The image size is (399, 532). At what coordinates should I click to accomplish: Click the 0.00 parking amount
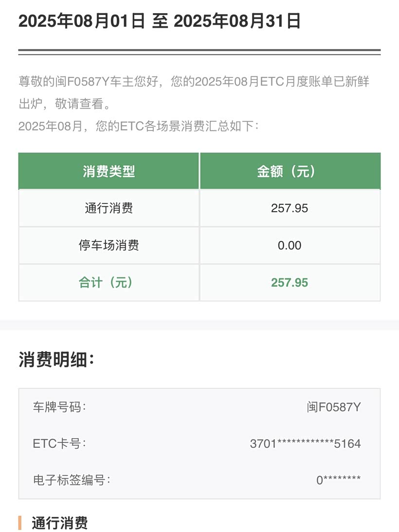[290, 245]
